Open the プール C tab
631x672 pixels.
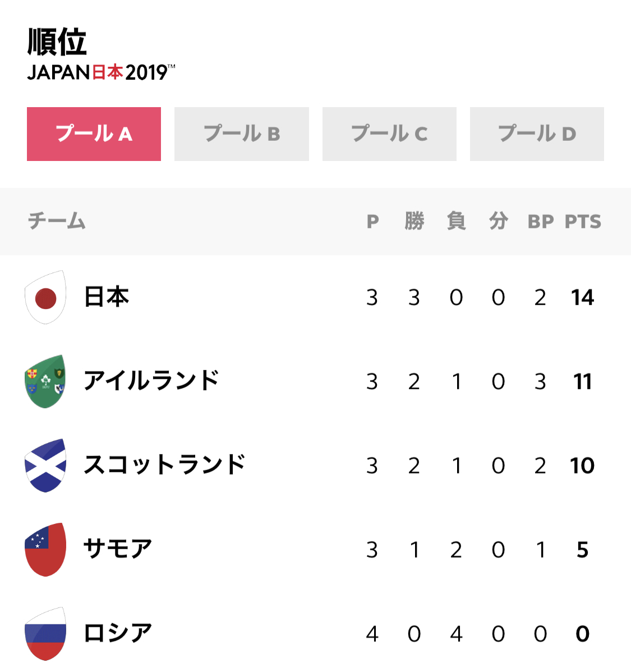coord(389,134)
